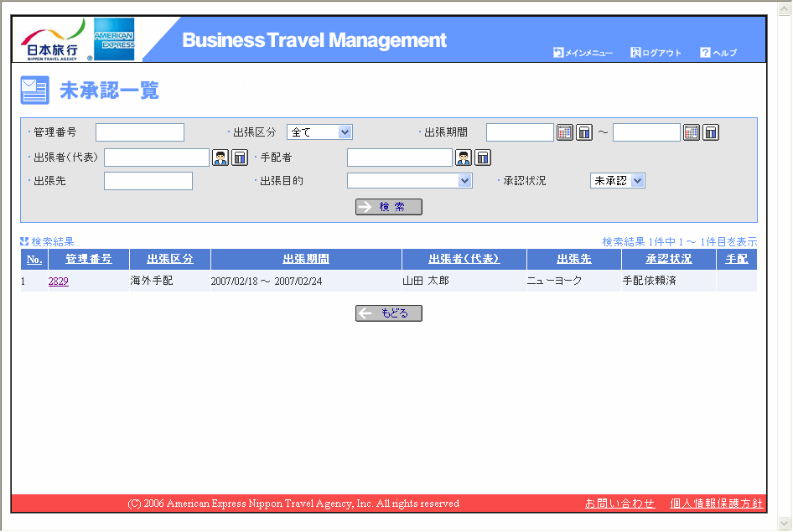
Task: Open ヘルプ from the header
Action: (x=724, y=53)
